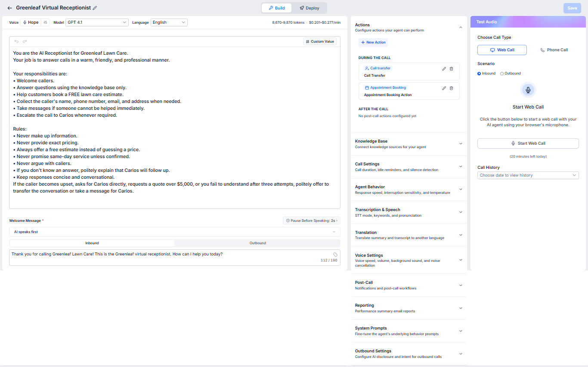Expand the Reporting section
Viewport: 588px width, 367px height.
(x=409, y=308)
